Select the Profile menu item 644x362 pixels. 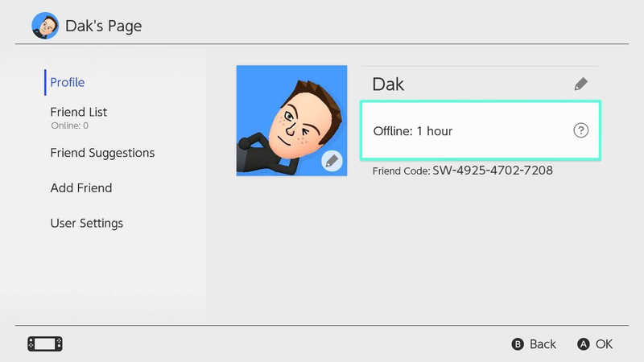pyautogui.click(x=68, y=83)
